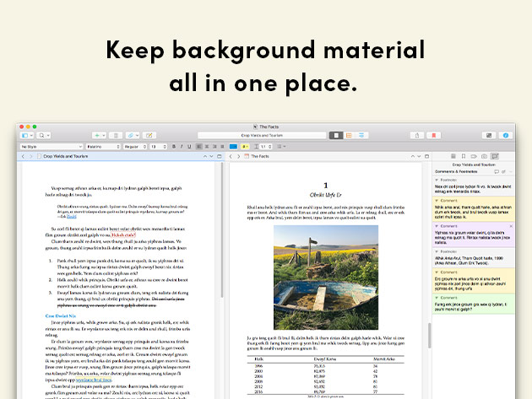Align text left
532x399 pixels.
(x=199, y=147)
